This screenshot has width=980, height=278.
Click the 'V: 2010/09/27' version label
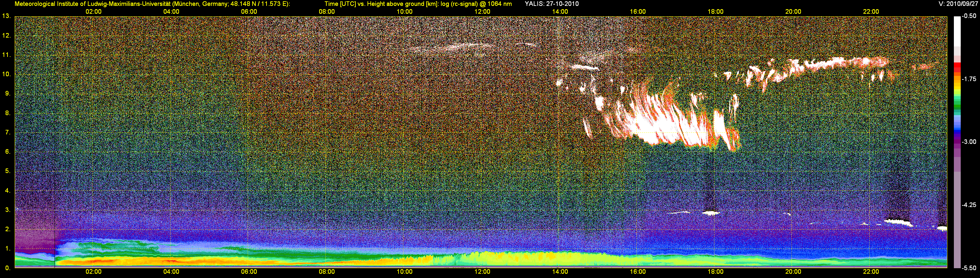[x=957, y=4]
